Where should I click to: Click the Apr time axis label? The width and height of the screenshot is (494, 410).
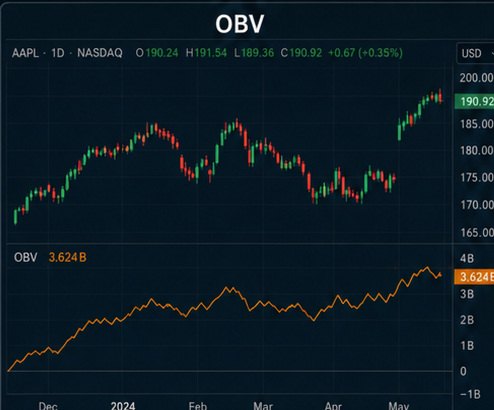(x=333, y=406)
